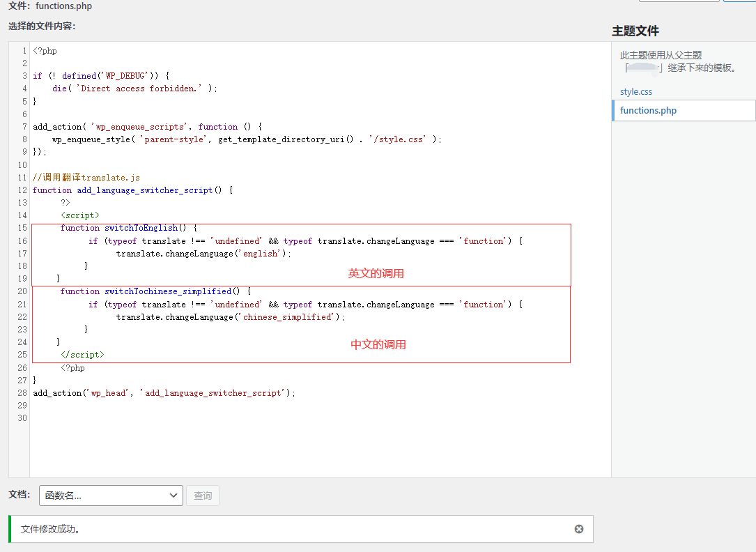Click line number 30 in gutter

22,418
